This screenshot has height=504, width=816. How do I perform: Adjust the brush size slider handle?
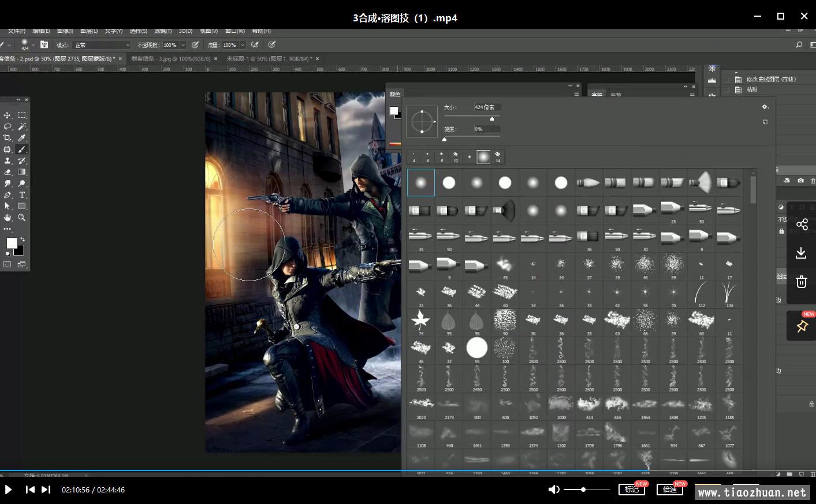[x=492, y=119]
